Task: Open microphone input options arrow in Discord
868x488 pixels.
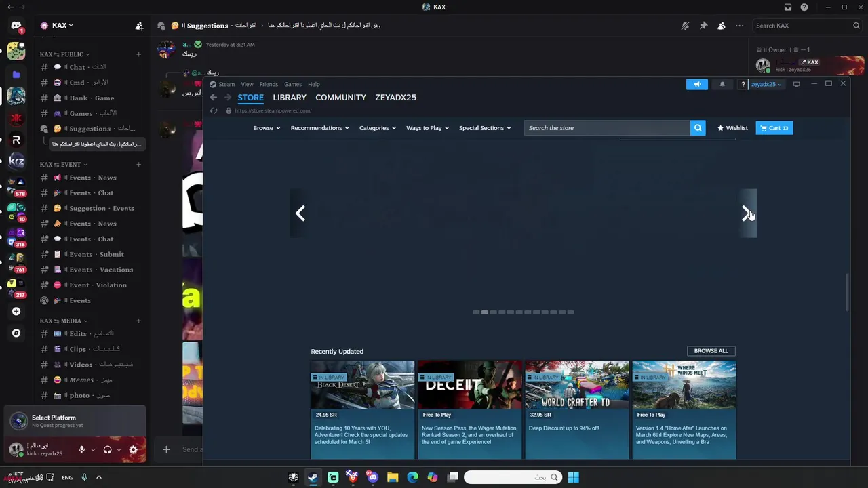Action: (93, 449)
